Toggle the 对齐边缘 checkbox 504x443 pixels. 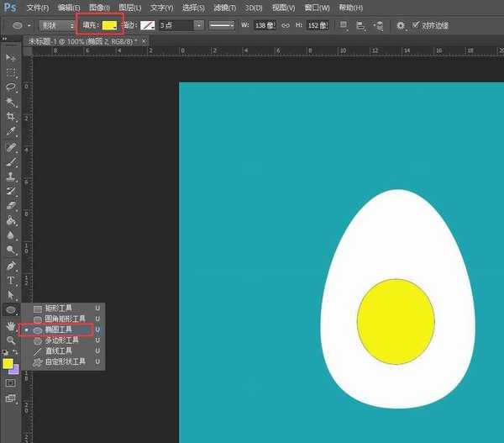(414, 25)
